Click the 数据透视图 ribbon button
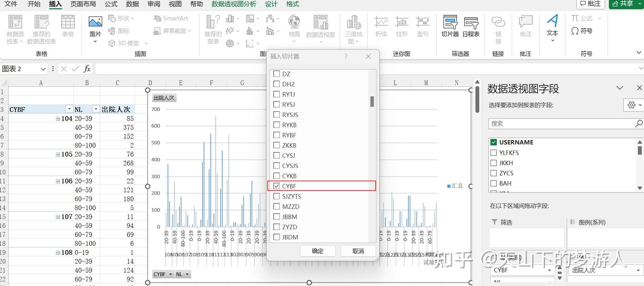The width and height of the screenshot is (644, 286). [320, 29]
